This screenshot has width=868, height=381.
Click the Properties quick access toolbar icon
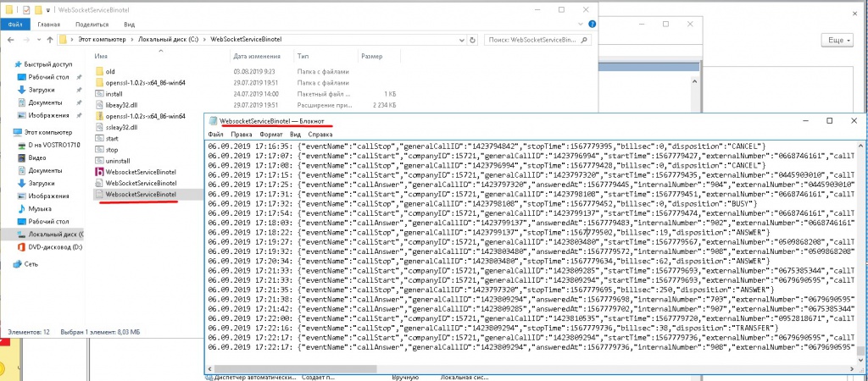(26, 9)
